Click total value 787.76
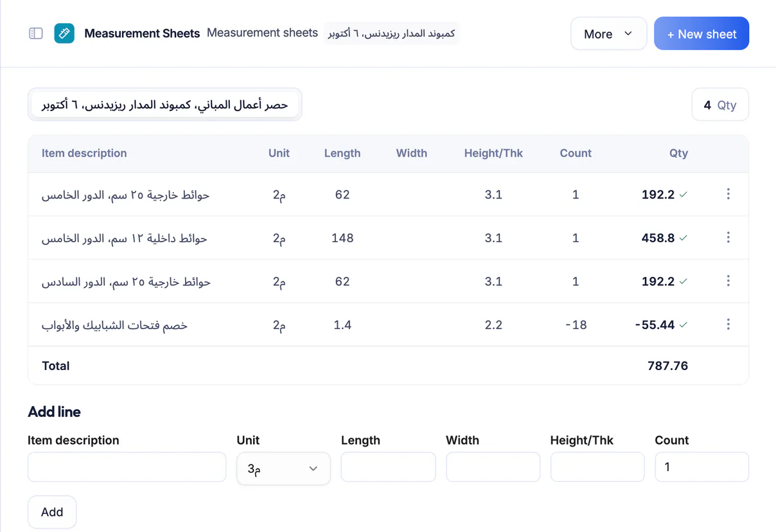The height and width of the screenshot is (532, 776). point(667,366)
